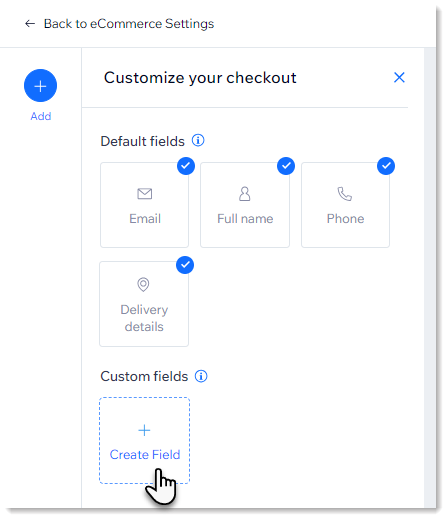Uncheck the Full name field checkmark
The image size is (448, 520).
pyautogui.click(x=286, y=166)
